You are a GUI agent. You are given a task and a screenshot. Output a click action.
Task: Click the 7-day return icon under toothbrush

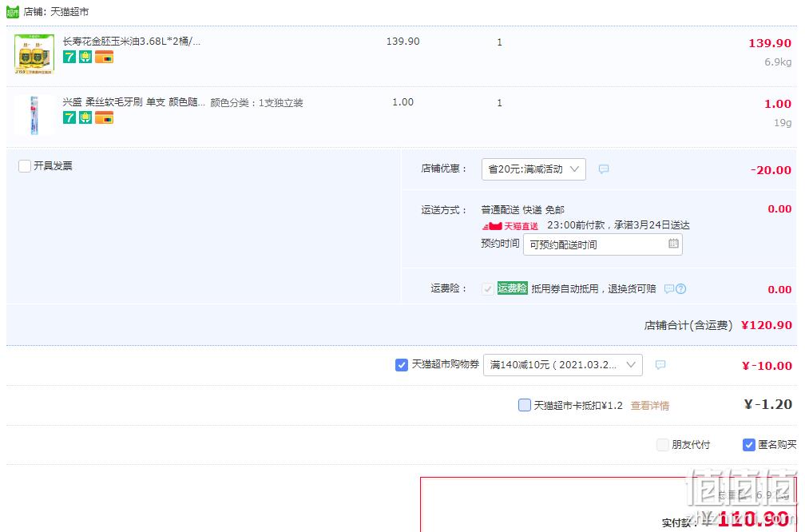69,117
